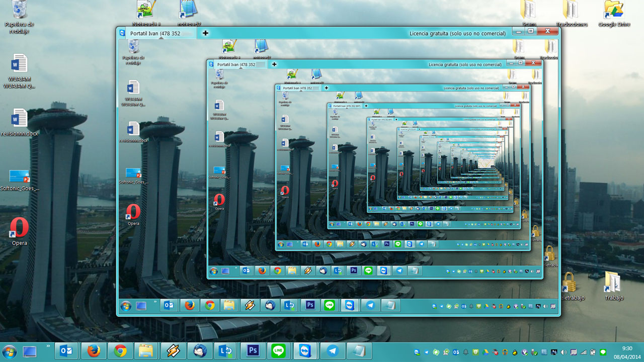Select the active TeamViewer button on bottom taskbar

[x=305, y=350]
